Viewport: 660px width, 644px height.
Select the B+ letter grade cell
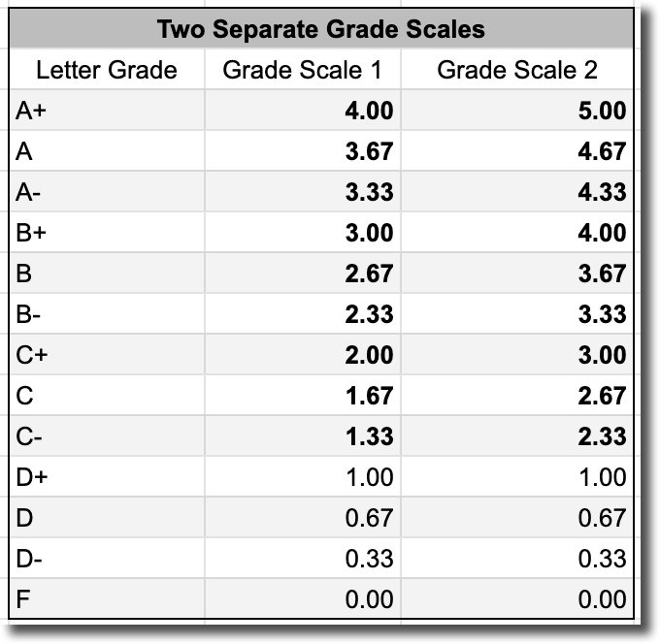(107, 233)
